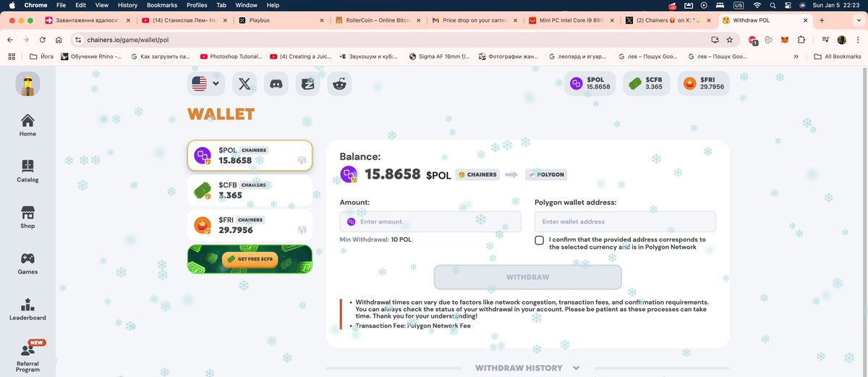Click the $FRI balance pill in header
This screenshot has width=868, height=377.
point(703,84)
